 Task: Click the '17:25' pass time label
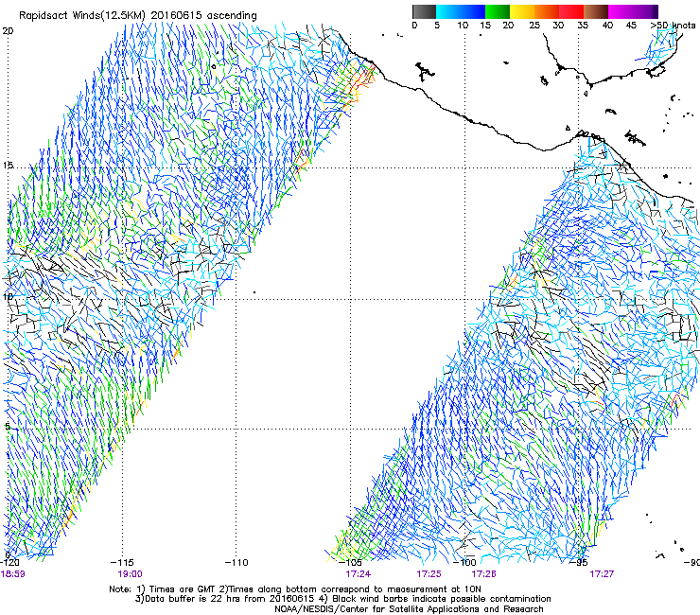[x=429, y=574]
